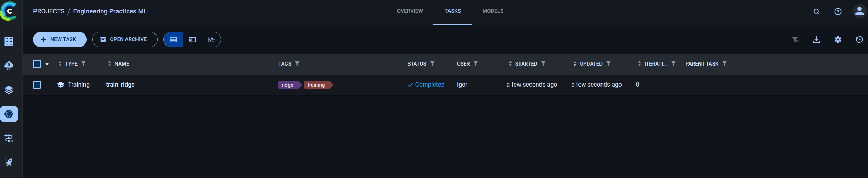The image size is (868, 178).
Task: Toggle the select-all header checkbox
Action: (x=37, y=64)
